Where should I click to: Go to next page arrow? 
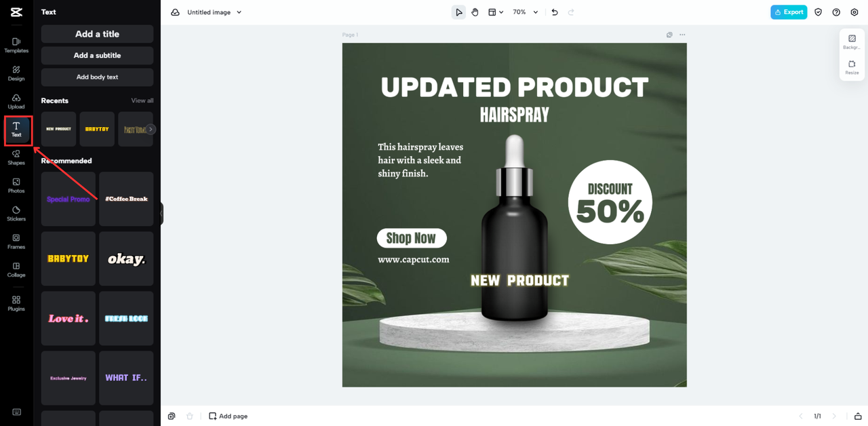[834, 416]
